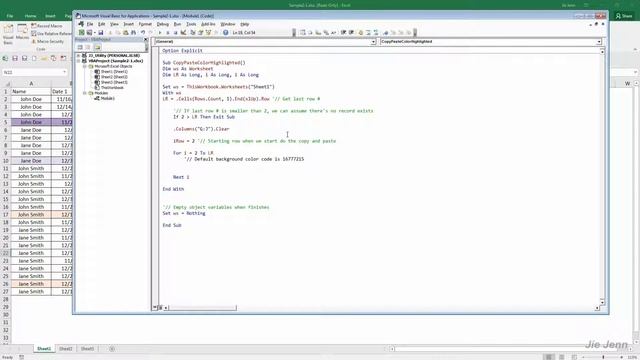Click Record Macro in Excel ribbon
640x360 pixels.
[x=47, y=26]
